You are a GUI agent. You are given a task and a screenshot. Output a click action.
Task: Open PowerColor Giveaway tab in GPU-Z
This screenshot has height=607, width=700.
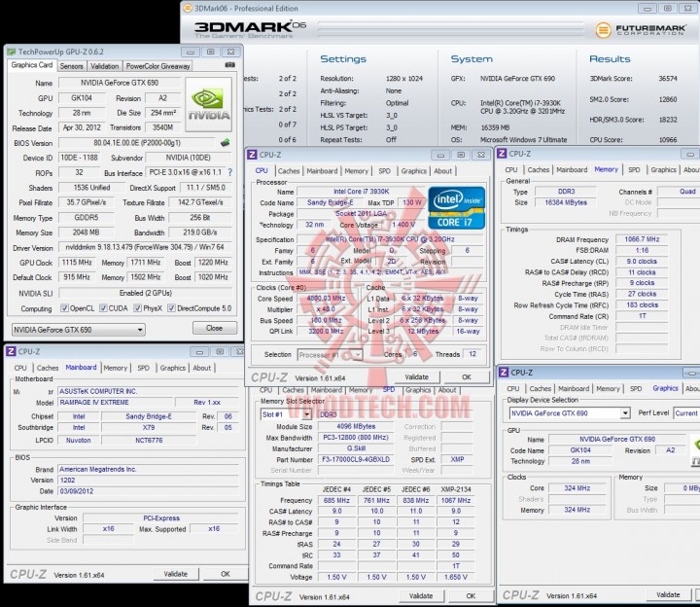[158, 66]
